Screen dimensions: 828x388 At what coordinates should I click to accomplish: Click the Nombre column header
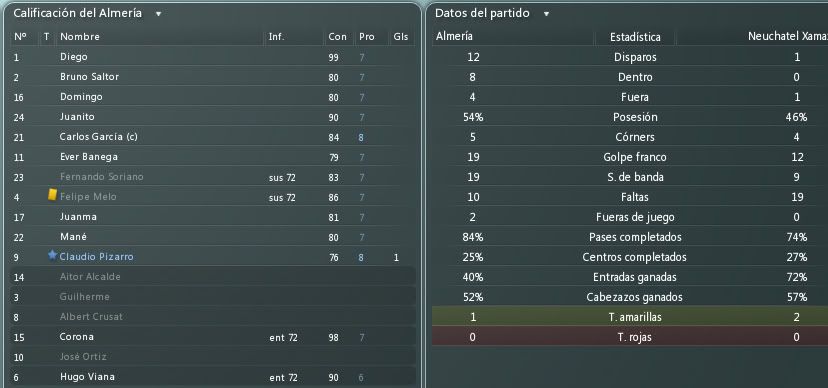pos(80,36)
